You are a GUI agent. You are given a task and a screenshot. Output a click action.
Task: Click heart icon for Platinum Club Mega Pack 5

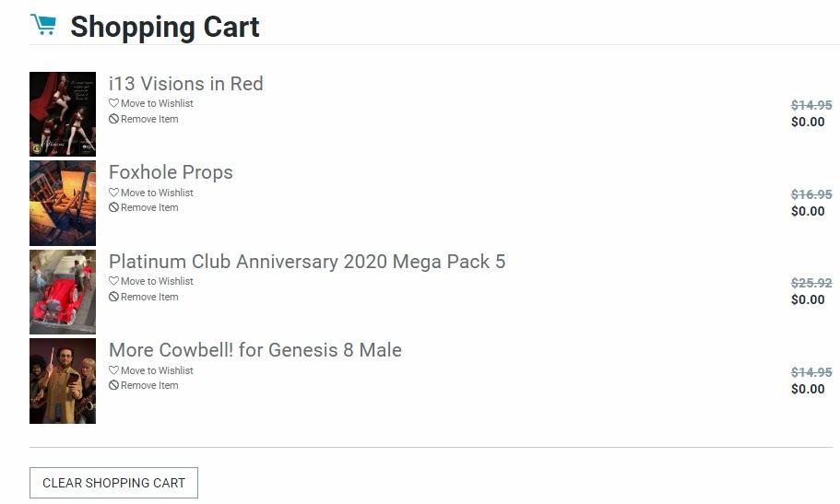point(113,282)
